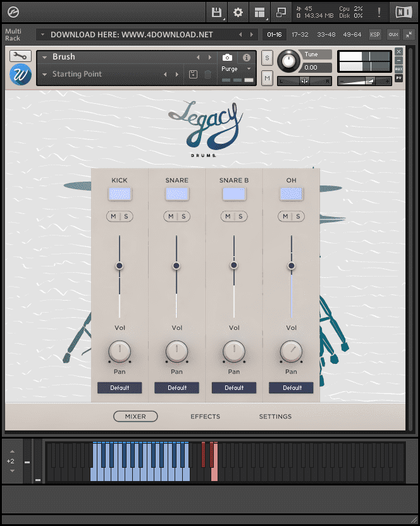Click the blue W instrument logo
Screen dimensions: 420x526
coord(20,75)
